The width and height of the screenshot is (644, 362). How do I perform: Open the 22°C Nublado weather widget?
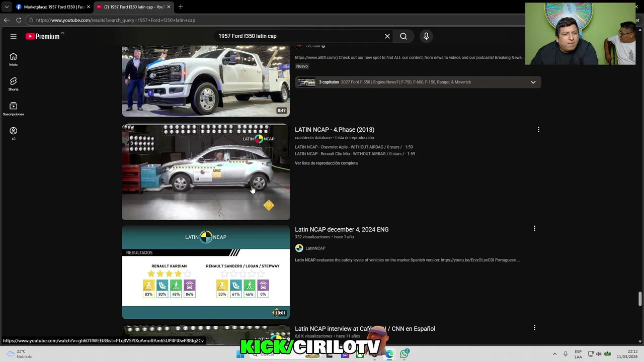(19, 354)
